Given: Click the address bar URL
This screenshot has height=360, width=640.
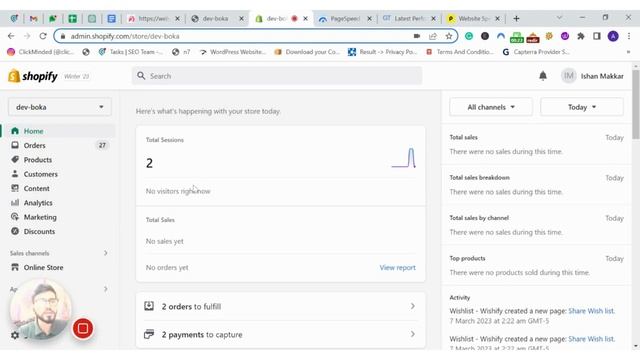Looking at the screenshot, I should (125, 36).
